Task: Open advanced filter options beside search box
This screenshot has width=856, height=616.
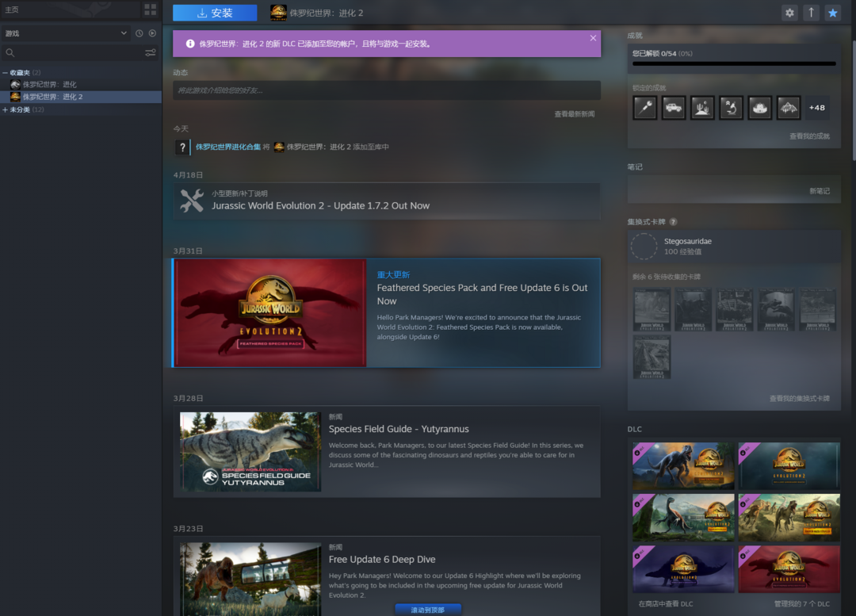Action: click(x=150, y=53)
